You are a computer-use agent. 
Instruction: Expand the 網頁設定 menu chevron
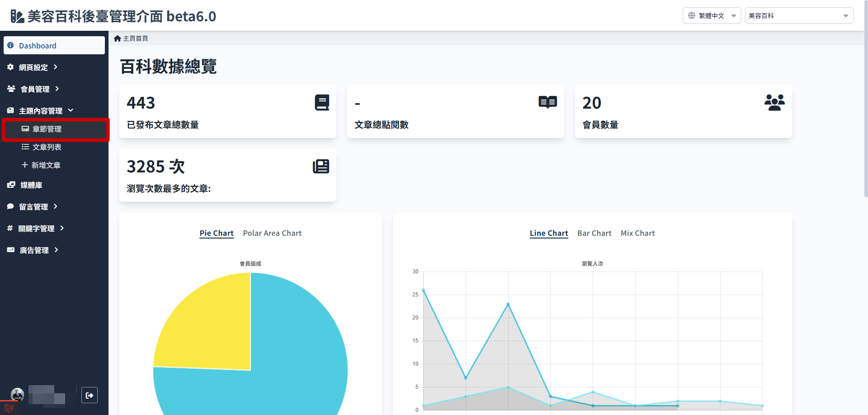[56, 67]
